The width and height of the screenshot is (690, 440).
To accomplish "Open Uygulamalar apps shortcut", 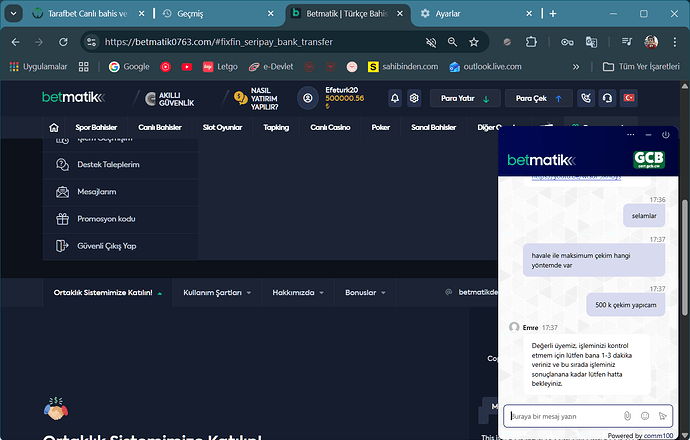I will pyautogui.click(x=38, y=66).
